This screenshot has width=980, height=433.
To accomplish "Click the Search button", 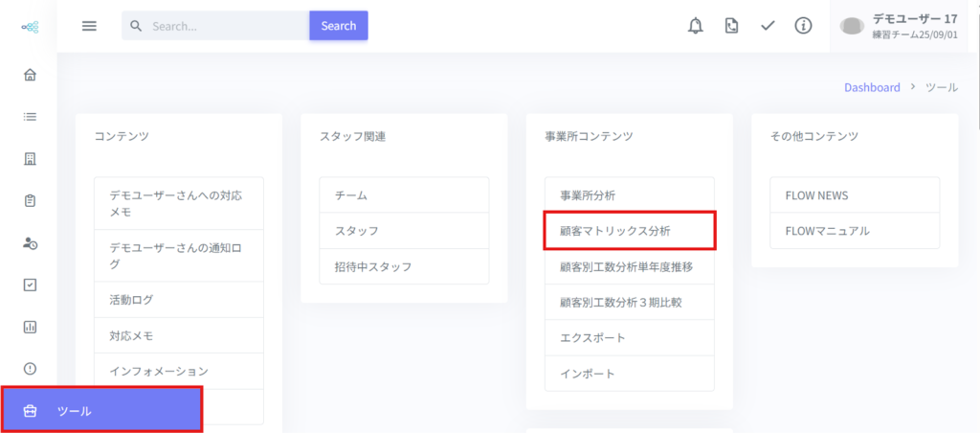I will click(339, 26).
